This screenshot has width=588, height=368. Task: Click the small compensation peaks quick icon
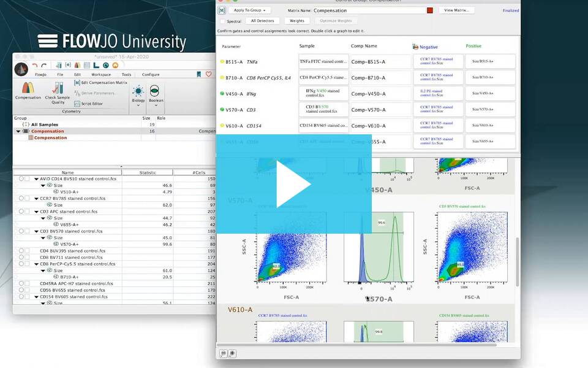pos(77,66)
